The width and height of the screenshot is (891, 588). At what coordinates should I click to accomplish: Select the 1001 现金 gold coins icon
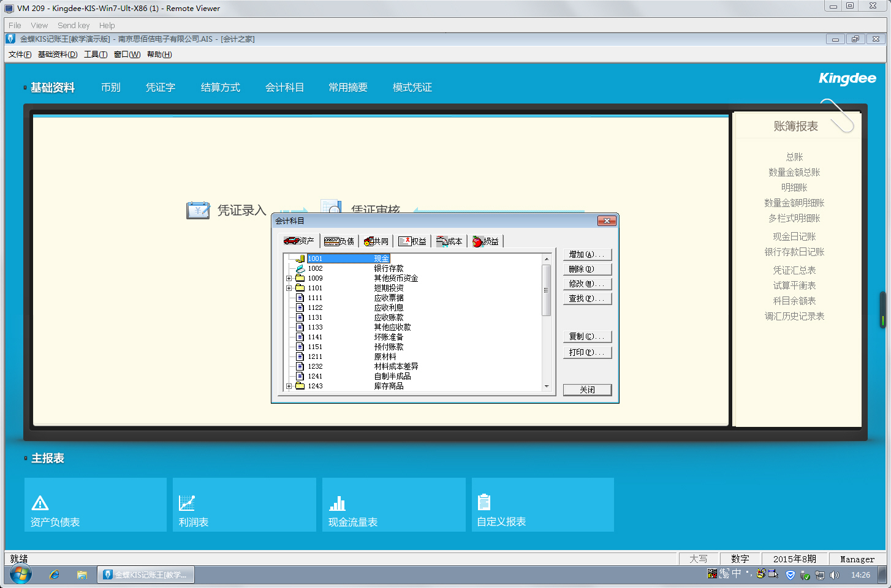pos(300,258)
